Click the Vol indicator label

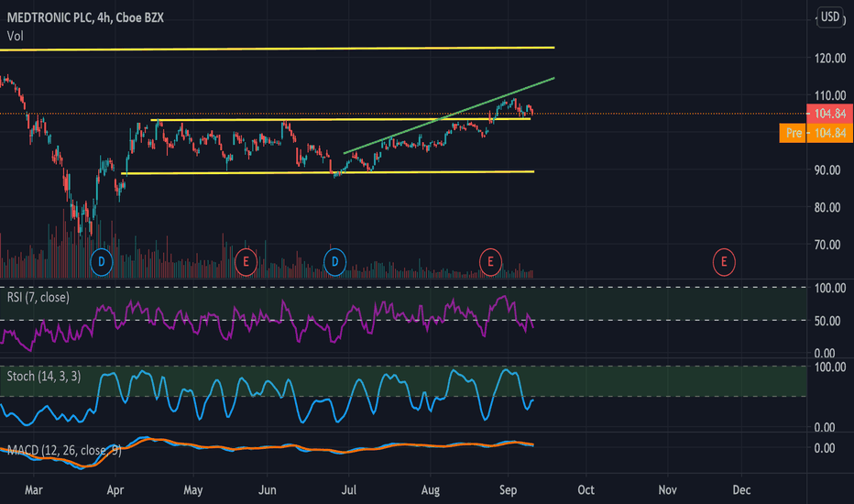point(16,36)
